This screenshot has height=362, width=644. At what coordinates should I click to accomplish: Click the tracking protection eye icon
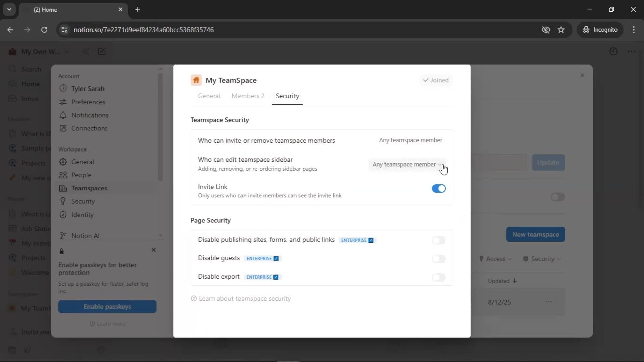tap(546, 30)
